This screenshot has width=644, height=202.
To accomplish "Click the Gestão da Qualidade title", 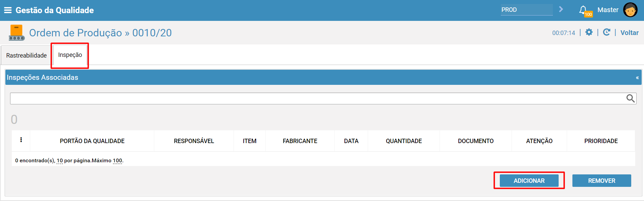I will (55, 10).
